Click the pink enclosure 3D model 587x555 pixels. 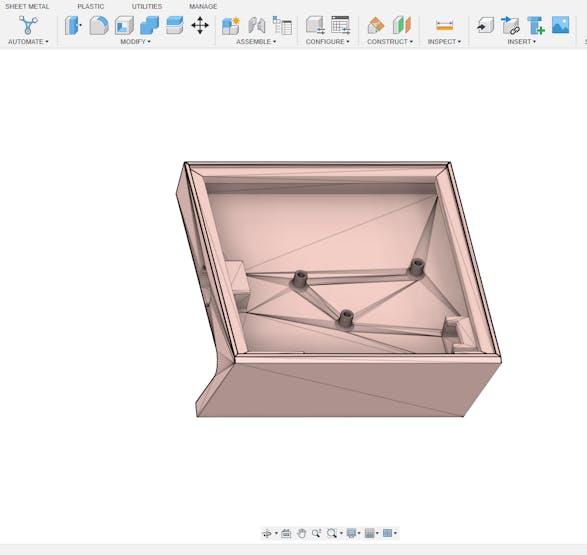(x=339, y=289)
